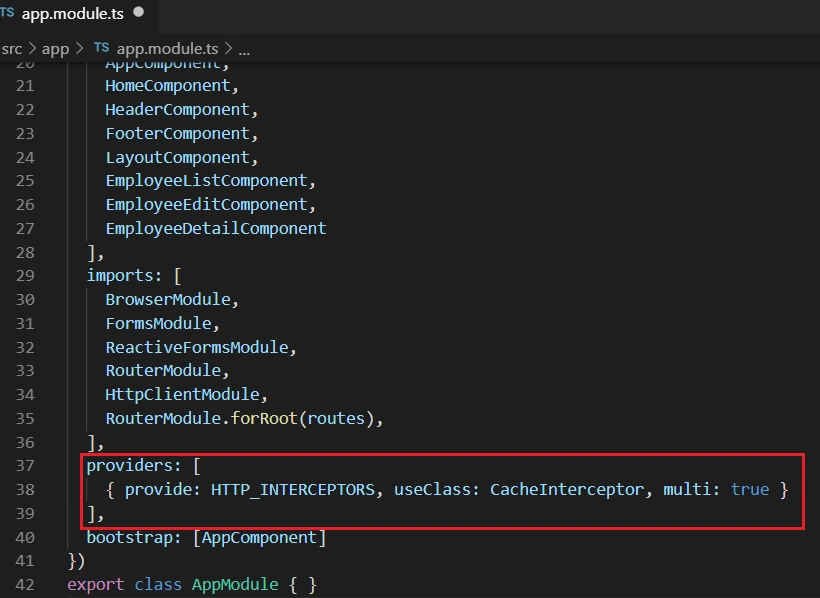Viewport: 820px width, 598px height.
Task: Click app.module.ts in the breadcrumb path
Action: coord(167,49)
